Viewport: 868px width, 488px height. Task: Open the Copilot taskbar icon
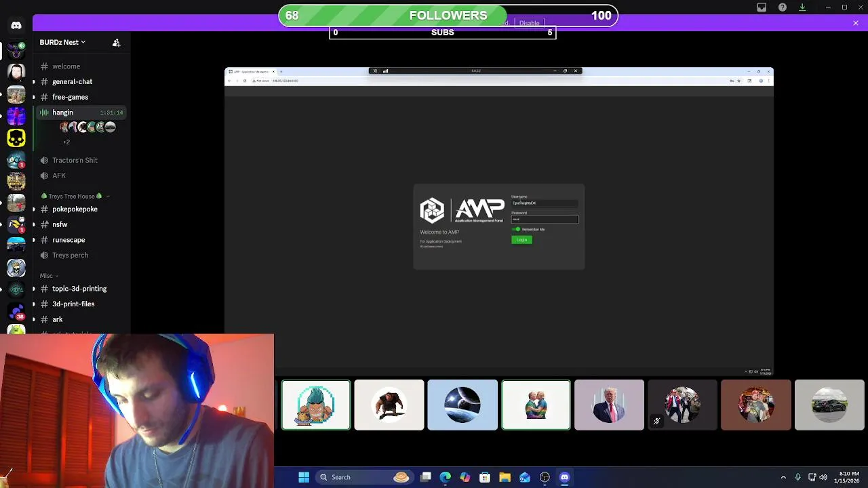pyautogui.click(x=465, y=477)
